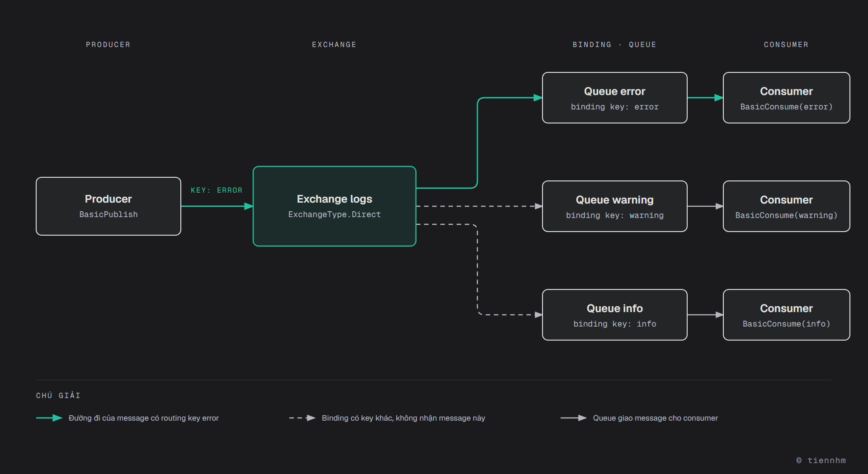Click the ExchangeType.Direct text
868x474 pixels.
(335, 214)
